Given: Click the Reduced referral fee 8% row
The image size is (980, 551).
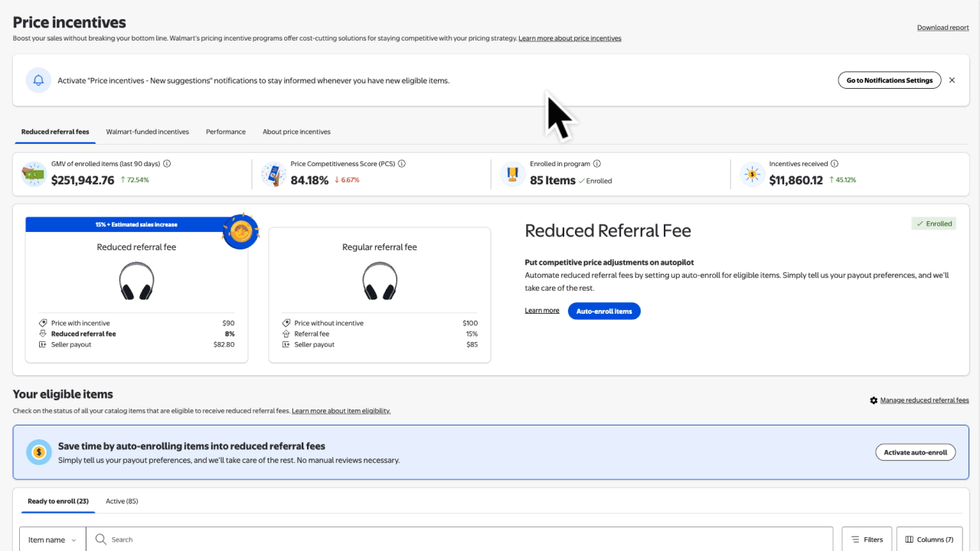Looking at the screenshot, I should click(x=136, y=334).
